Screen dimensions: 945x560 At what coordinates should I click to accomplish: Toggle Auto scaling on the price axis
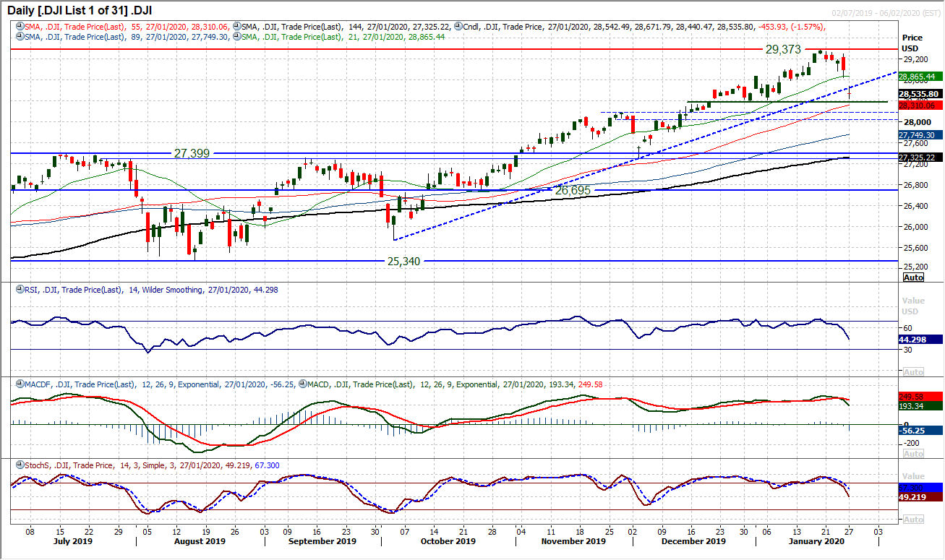914,277
